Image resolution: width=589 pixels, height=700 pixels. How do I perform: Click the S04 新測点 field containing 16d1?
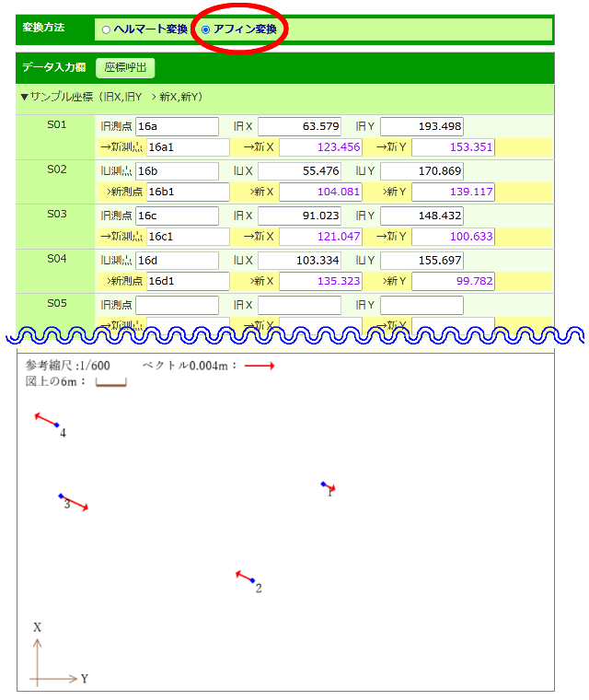(x=188, y=281)
